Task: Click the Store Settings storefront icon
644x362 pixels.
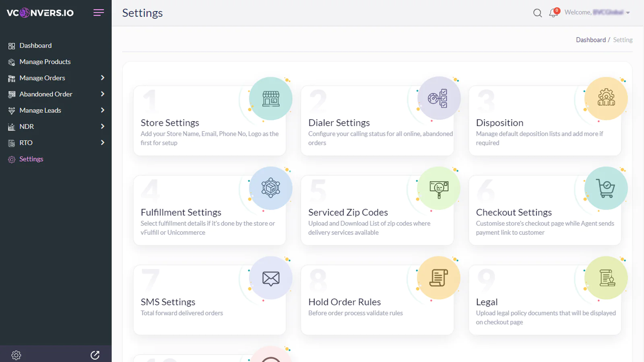Action: [271, 99]
